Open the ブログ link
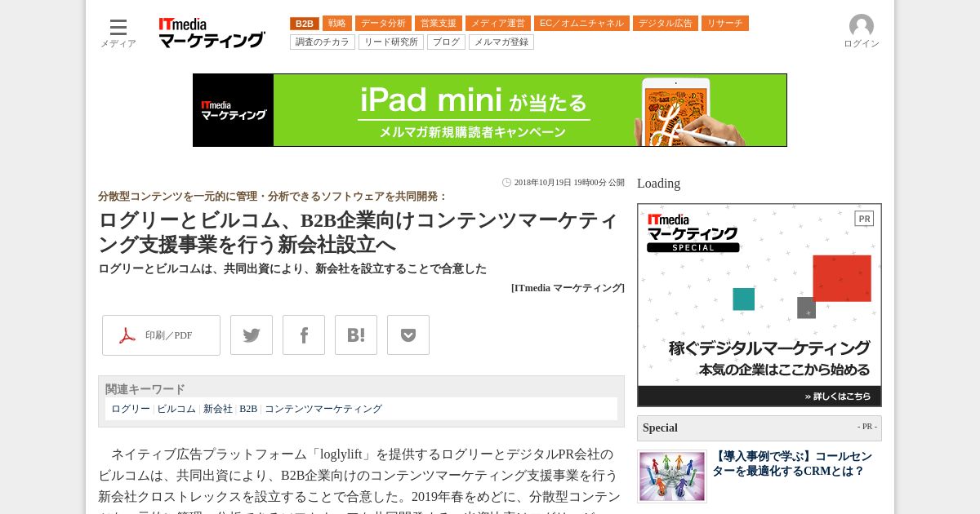 pos(446,42)
